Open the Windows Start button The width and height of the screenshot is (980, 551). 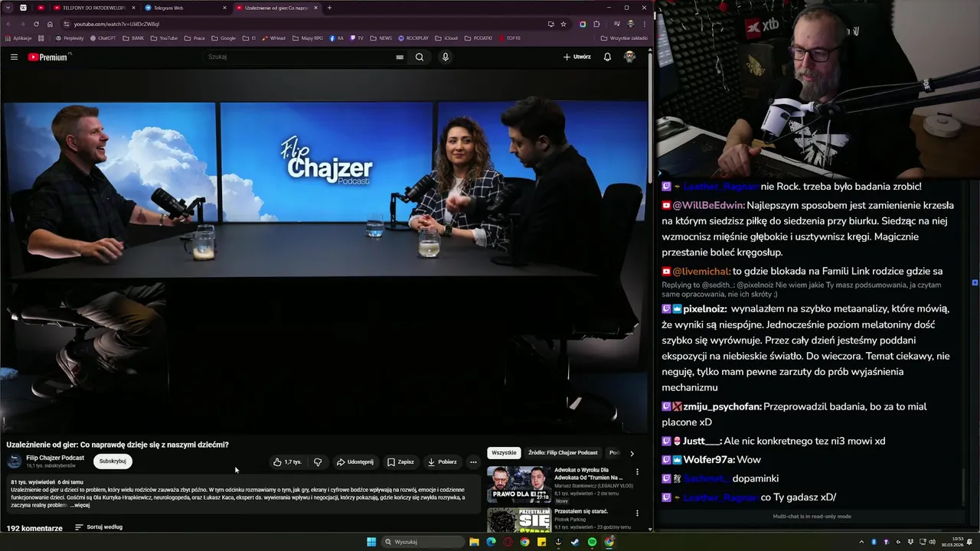pyautogui.click(x=371, y=542)
